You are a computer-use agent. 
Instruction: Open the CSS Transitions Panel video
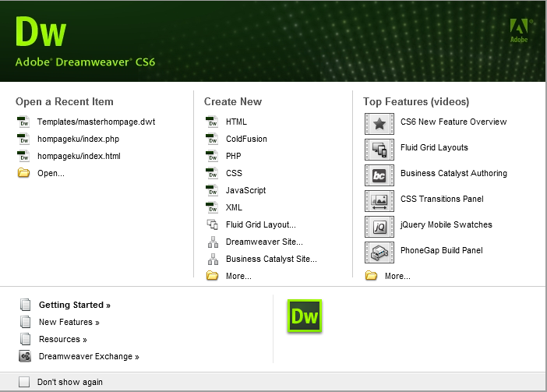[442, 199]
